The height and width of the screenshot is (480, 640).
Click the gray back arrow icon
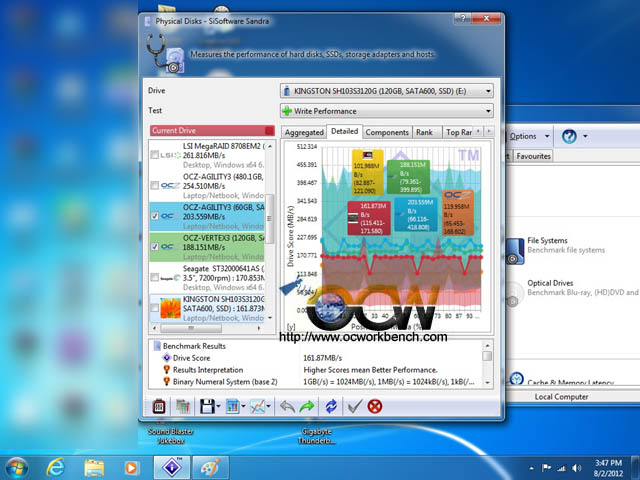pyautogui.click(x=287, y=407)
